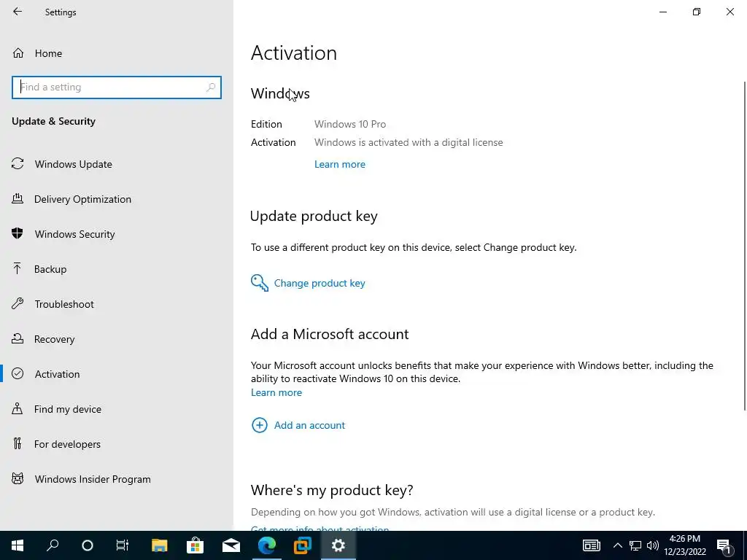Image resolution: width=747 pixels, height=560 pixels.
Task: Go back using the Settings back arrow
Action: pyautogui.click(x=18, y=12)
